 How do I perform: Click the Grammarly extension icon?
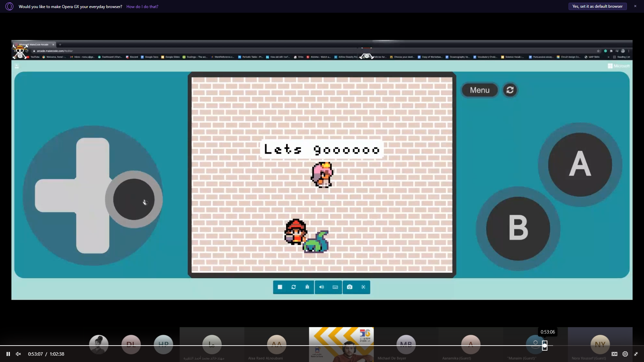pyautogui.click(x=605, y=51)
